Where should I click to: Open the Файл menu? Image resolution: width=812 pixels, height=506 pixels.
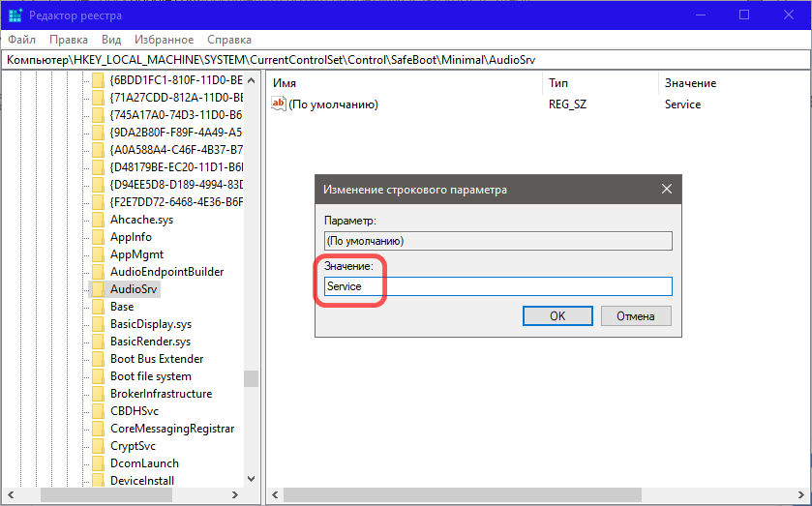click(x=21, y=40)
